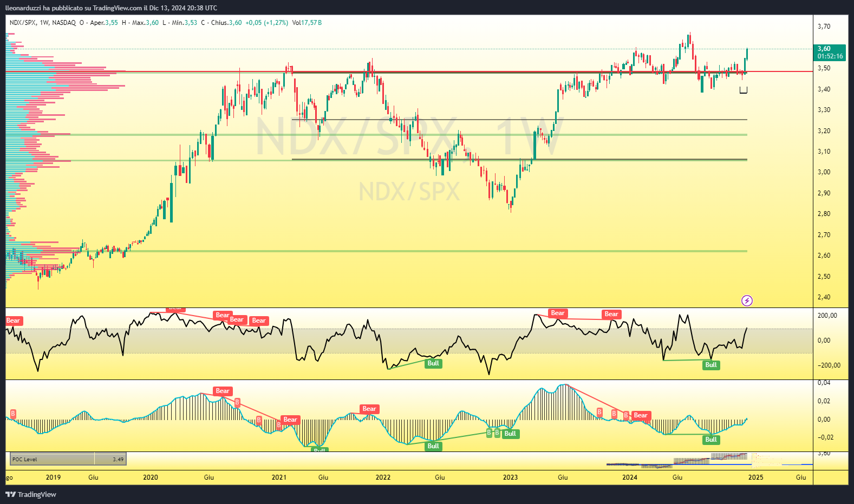
Task: Click the Vol 17,57B volume readout
Action: (x=307, y=23)
